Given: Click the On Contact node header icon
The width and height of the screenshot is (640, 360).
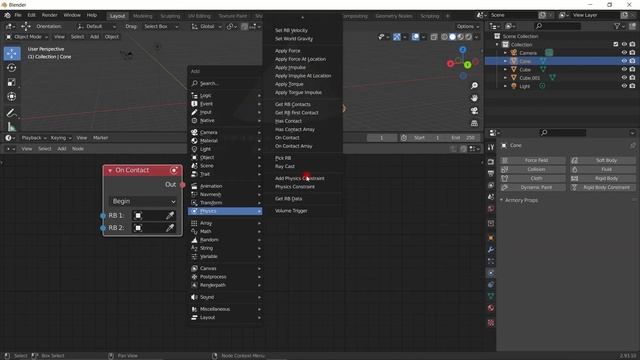Looking at the screenshot, I should point(174,170).
